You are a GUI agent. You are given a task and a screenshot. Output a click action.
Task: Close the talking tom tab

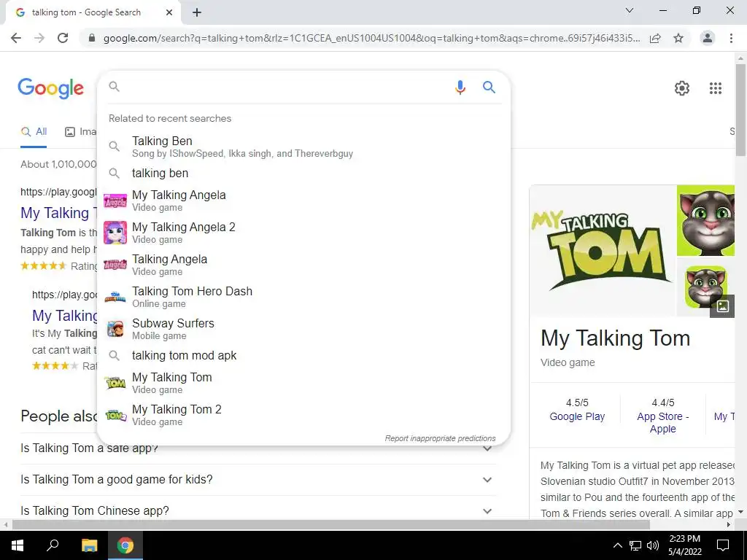pyautogui.click(x=169, y=13)
